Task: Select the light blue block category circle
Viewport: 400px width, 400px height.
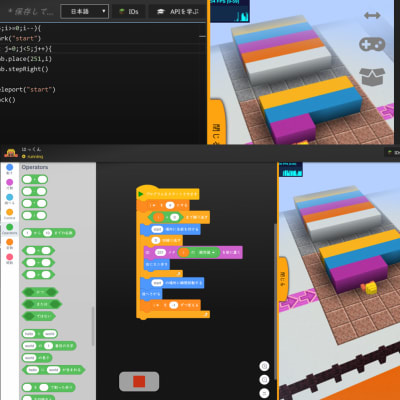Action: pyautogui.click(x=10, y=197)
